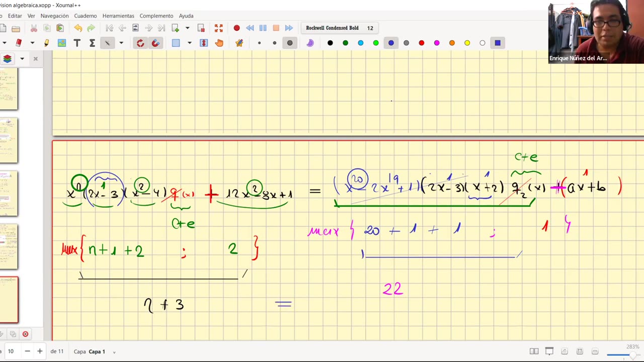This screenshot has height=362, width=644.
Task: Select the Highlighter tool
Action: coord(46,43)
